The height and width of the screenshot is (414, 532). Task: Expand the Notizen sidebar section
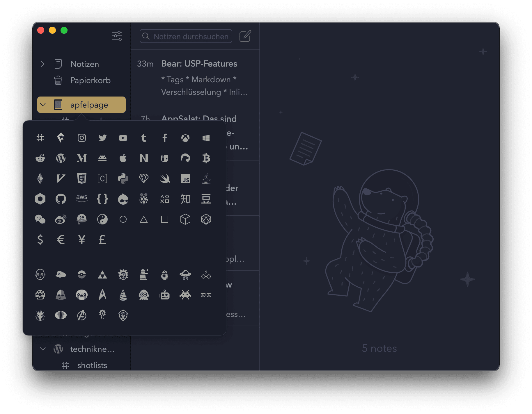tap(43, 64)
